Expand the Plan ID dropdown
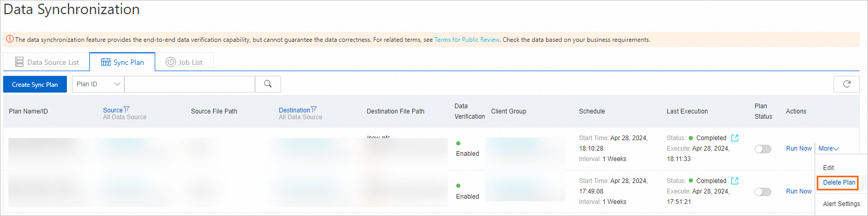The image size is (868, 216). (x=98, y=84)
